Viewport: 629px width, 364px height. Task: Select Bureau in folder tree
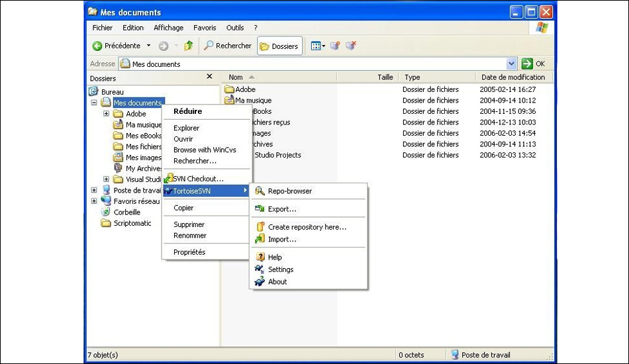(113, 92)
